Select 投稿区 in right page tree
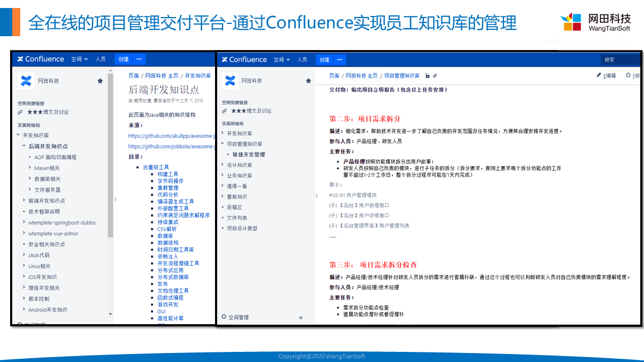 click(x=235, y=207)
